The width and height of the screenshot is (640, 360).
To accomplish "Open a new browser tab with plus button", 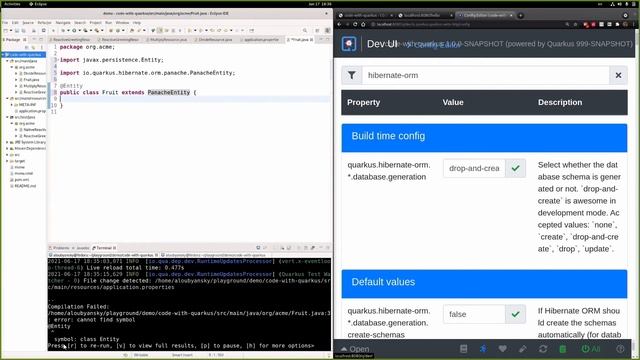I will pyautogui.click(x=520, y=16).
